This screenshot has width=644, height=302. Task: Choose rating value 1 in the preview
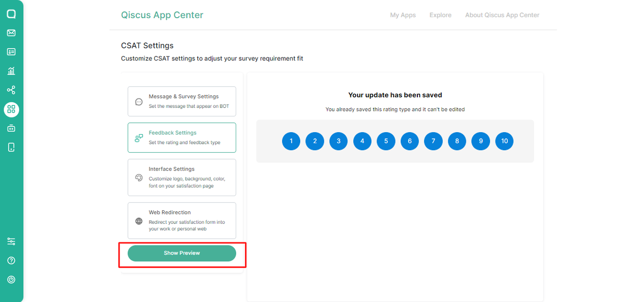[291, 141]
